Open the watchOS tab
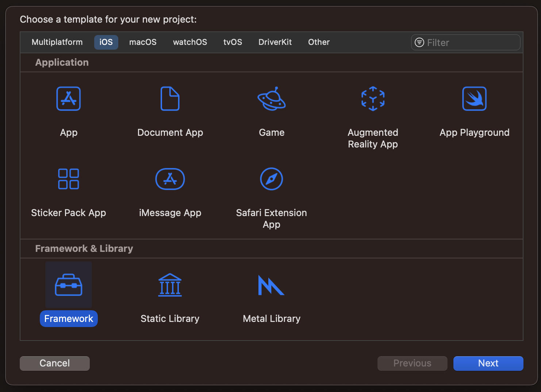Screen dimensions: 541x392 (x=190, y=42)
